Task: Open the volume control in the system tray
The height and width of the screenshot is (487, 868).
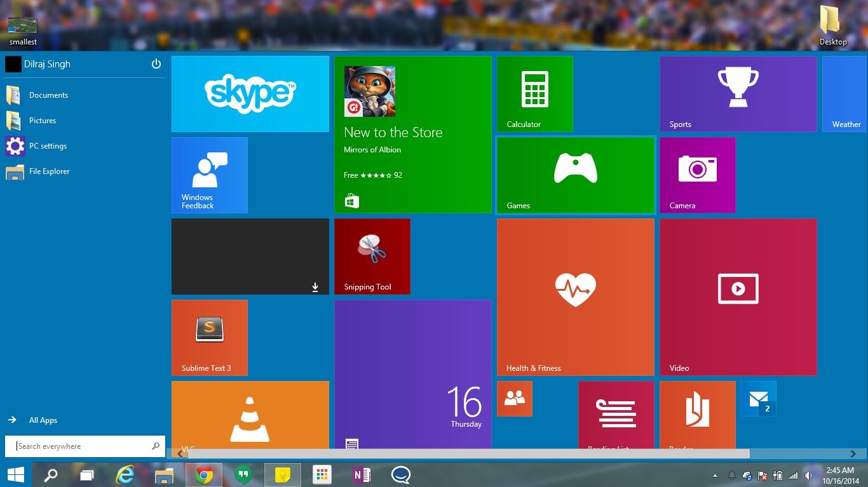Action: (808, 476)
